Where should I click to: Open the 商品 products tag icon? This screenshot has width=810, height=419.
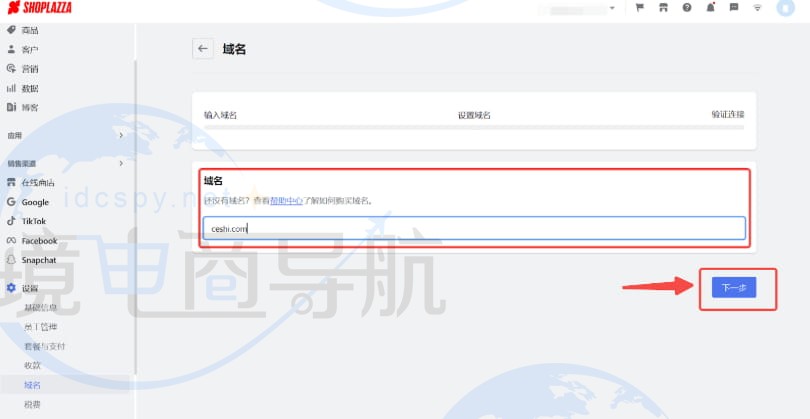click(x=11, y=30)
